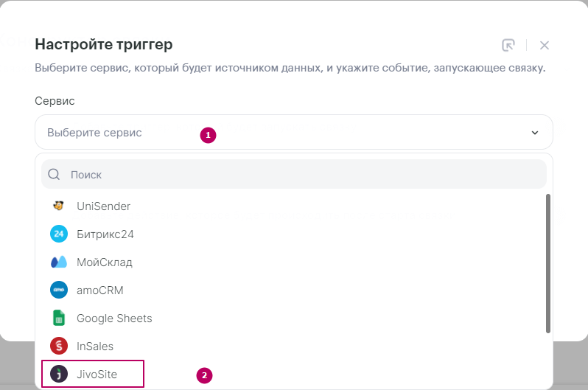Click the dropdown chevron arrow in the service field
588x390 pixels.
coord(535,133)
